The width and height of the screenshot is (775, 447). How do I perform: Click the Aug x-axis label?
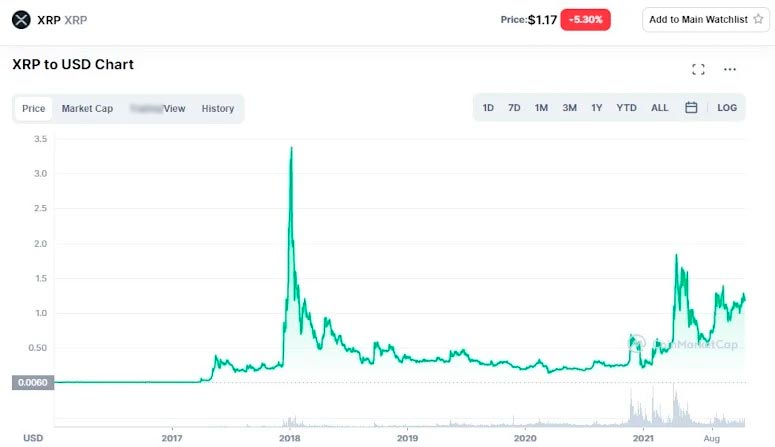(712, 438)
